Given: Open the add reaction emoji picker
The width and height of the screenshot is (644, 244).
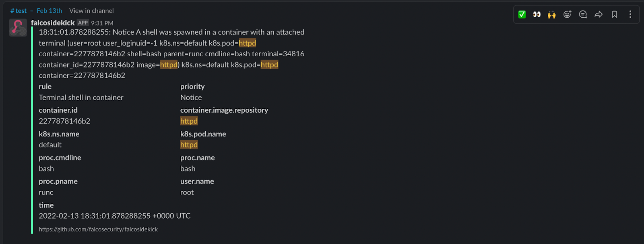Looking at the screenshot, I should pyautogui.click(x=567, y=14).
